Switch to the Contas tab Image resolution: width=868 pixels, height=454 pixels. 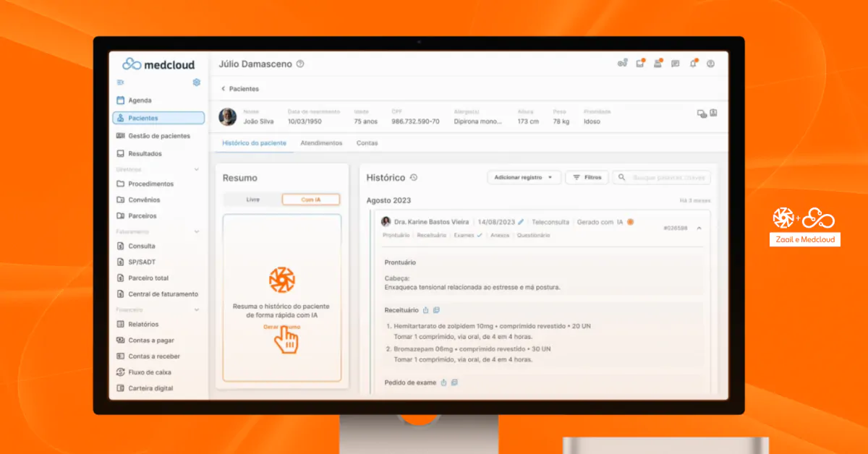[x=367, y=143]
